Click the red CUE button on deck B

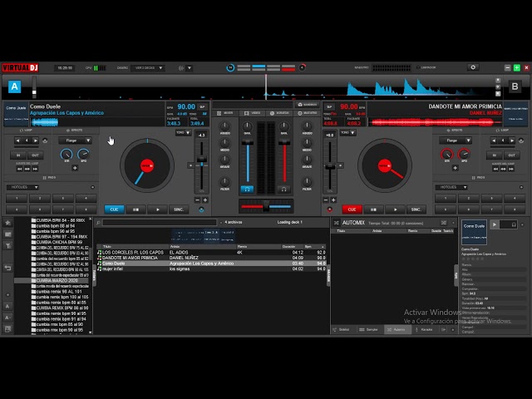coord(352,209)
